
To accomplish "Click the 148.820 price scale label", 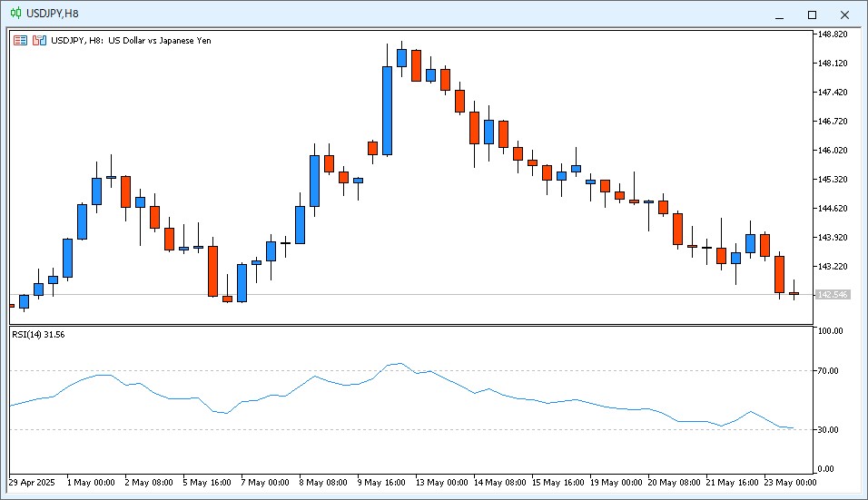I will click(x=833, y=34).
